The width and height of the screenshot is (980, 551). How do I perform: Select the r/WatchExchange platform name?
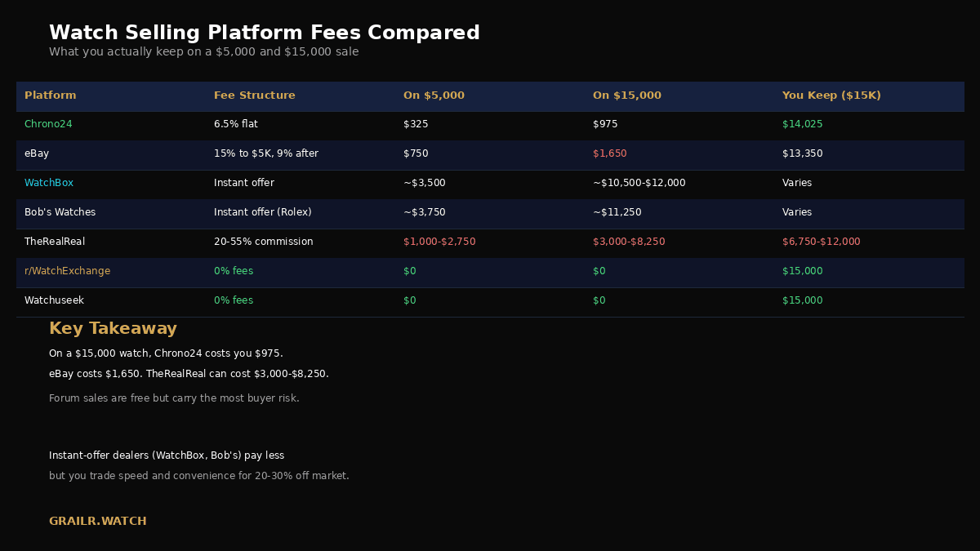coord(67,271)
